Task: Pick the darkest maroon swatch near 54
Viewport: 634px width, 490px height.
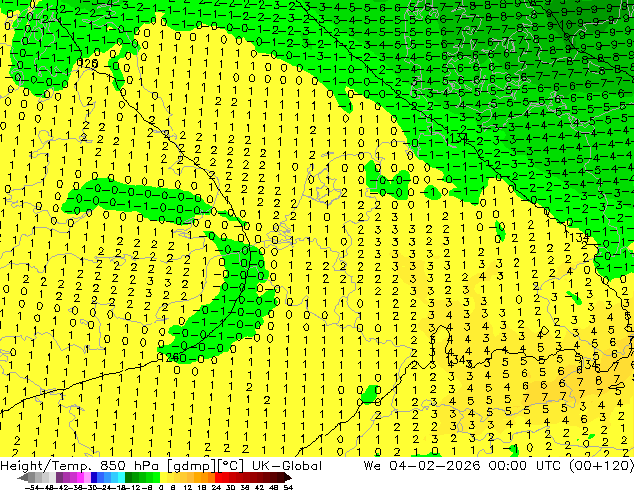Action: [281, 477]
